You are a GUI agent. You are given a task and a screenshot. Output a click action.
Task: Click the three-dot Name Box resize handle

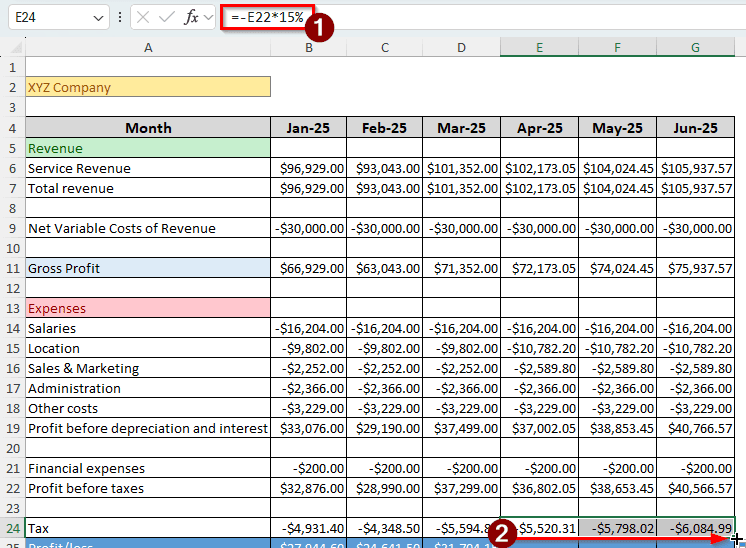pyautogui.click(x=120, y=18)
